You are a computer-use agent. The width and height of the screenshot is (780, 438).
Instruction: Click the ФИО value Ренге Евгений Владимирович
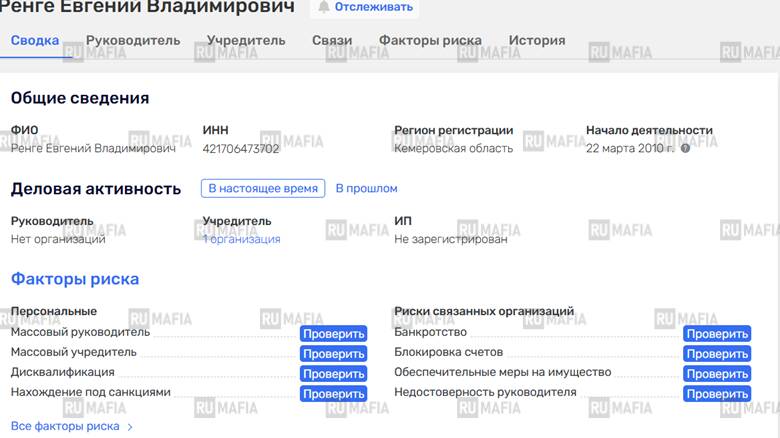[93, 148]
